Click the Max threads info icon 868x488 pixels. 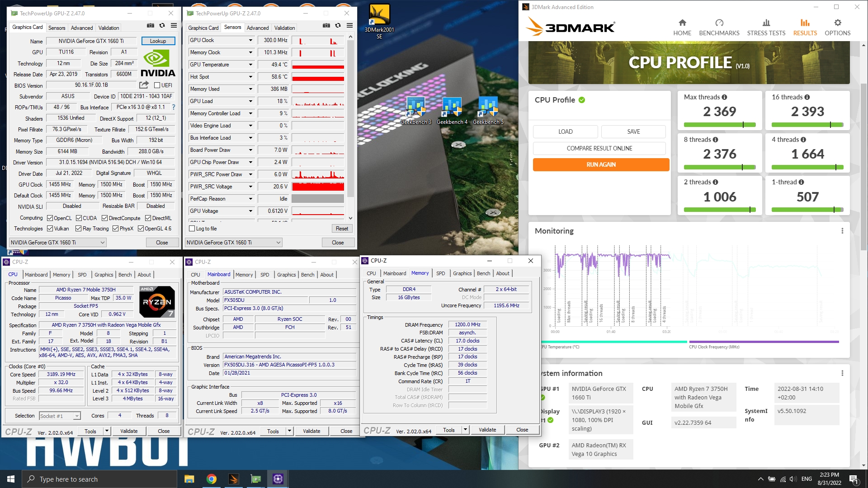724,97
